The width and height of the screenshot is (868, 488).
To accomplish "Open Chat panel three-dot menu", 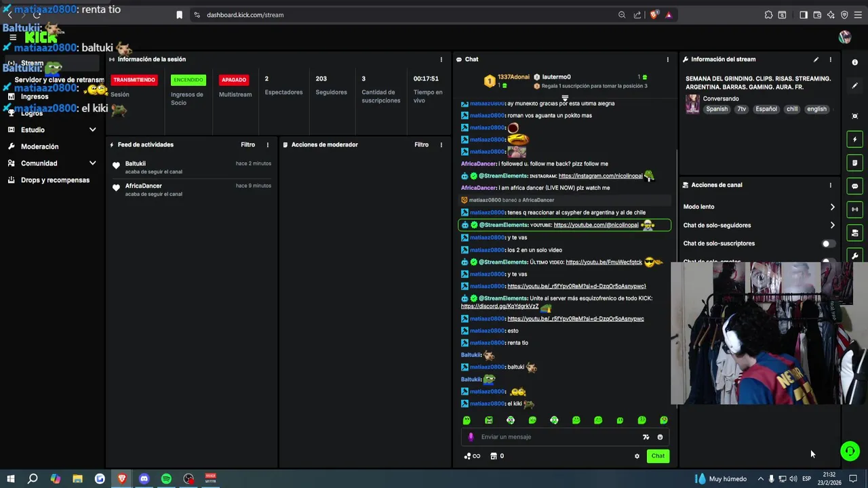I will (x=667, y=60).
